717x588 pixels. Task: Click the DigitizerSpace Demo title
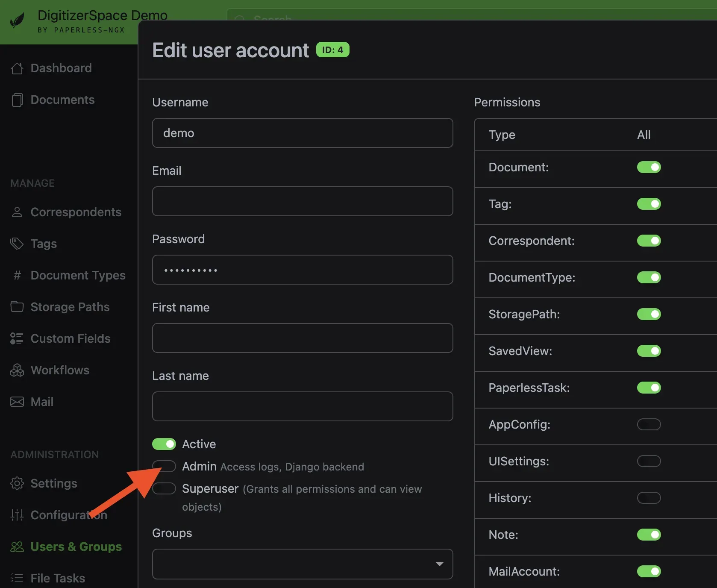(x=103, y=15)
